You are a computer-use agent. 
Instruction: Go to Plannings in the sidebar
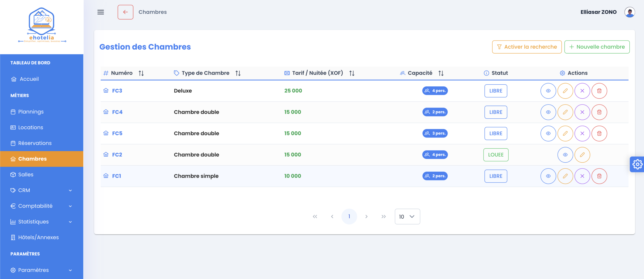pyautogui.click(x=31, y=112)
